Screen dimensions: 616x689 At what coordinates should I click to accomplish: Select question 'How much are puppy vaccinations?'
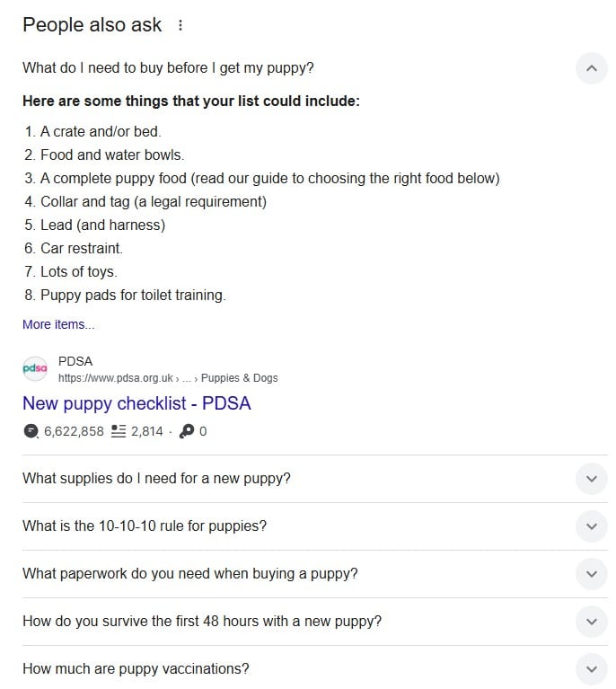[x=136, y=669]
